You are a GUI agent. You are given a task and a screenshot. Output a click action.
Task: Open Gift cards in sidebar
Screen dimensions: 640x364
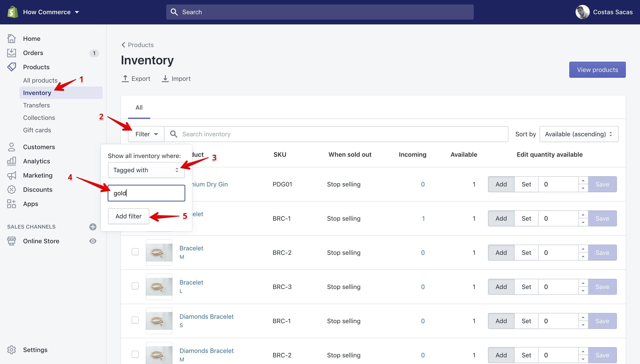(37, 130)
